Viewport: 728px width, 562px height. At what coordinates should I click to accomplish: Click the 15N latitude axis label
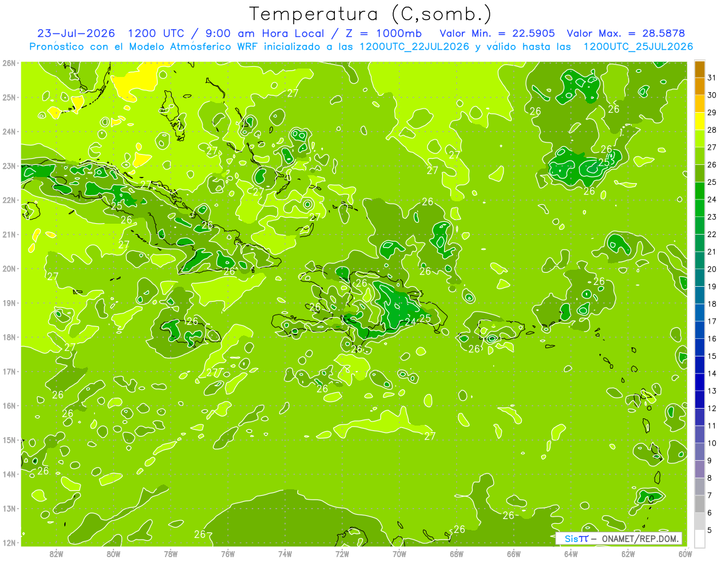point(8,440)
